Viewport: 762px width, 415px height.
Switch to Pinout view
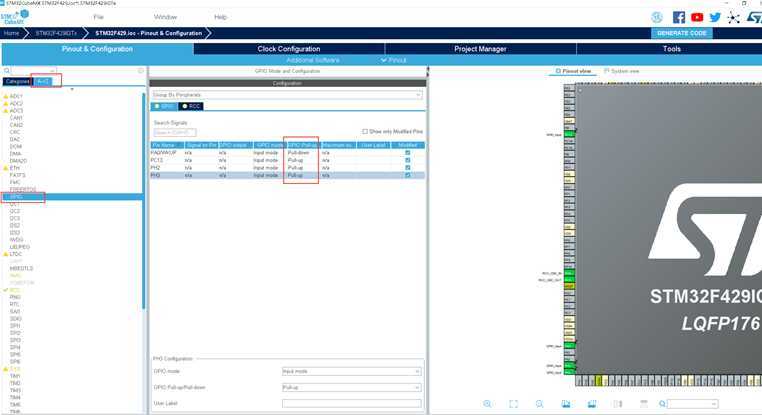point(573,71)
